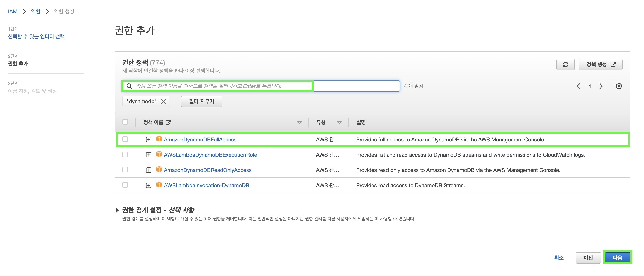
Task: Sort by policy name column arrow
Action: (x=299, y=122)
